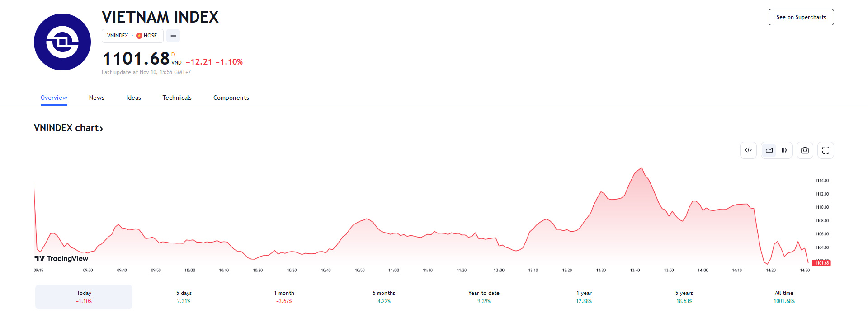The height and width of the screenshot is (322, 868).
Task: Click the TradingView logo on chart
Action: [x=61, y=258]
